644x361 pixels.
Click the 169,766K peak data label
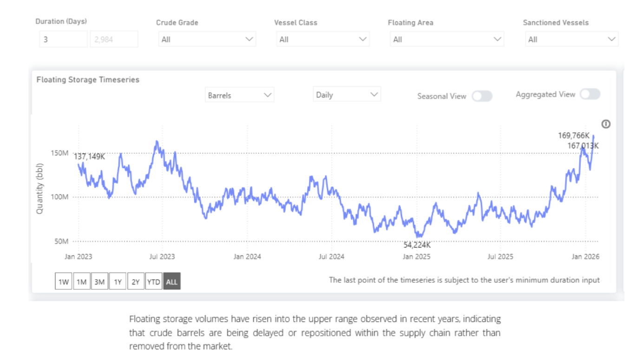coord(573,136)
